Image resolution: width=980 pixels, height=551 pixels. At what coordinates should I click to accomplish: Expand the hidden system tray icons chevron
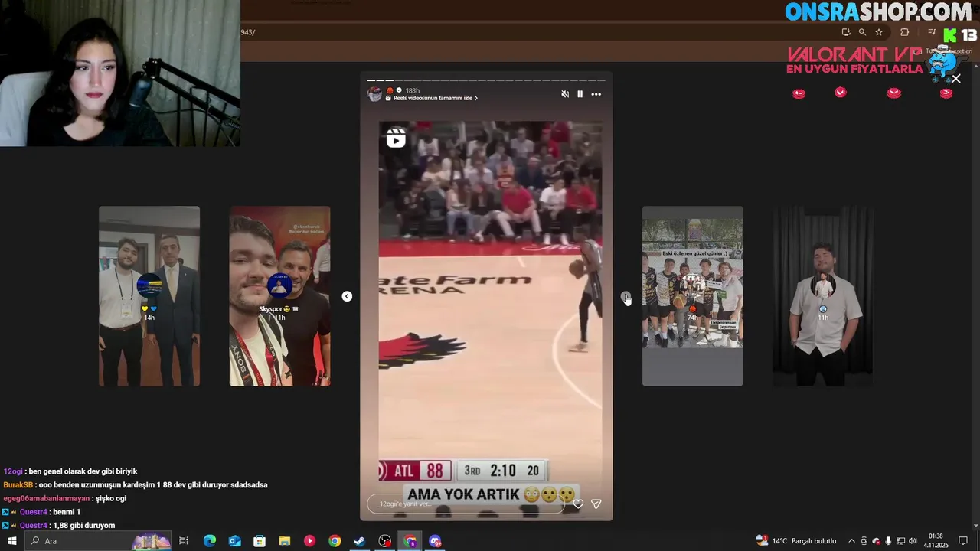851,541
